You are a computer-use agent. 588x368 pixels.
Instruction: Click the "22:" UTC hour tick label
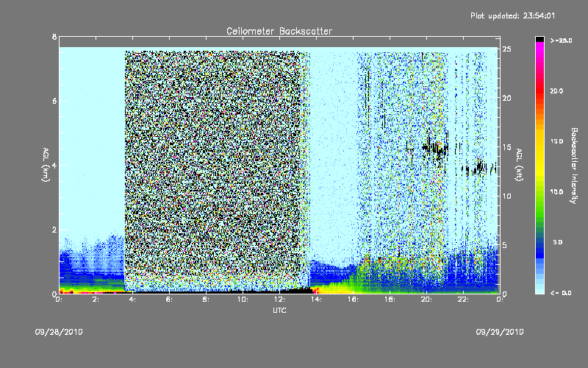tap(464, 300)
